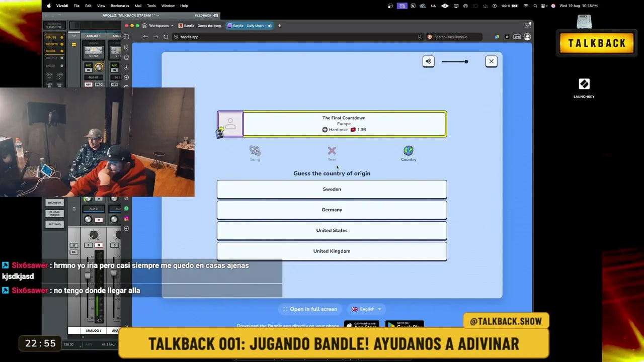644x362 pixels.
Task: Toggle the Vivaldi VPN button
Action: point(517,37)
